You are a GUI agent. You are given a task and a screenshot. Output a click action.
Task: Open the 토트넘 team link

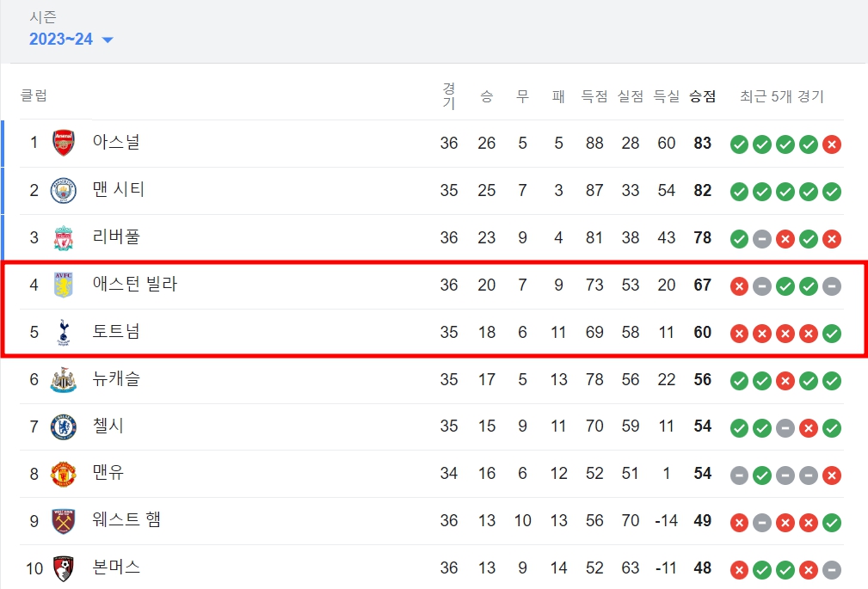point(116,332)
